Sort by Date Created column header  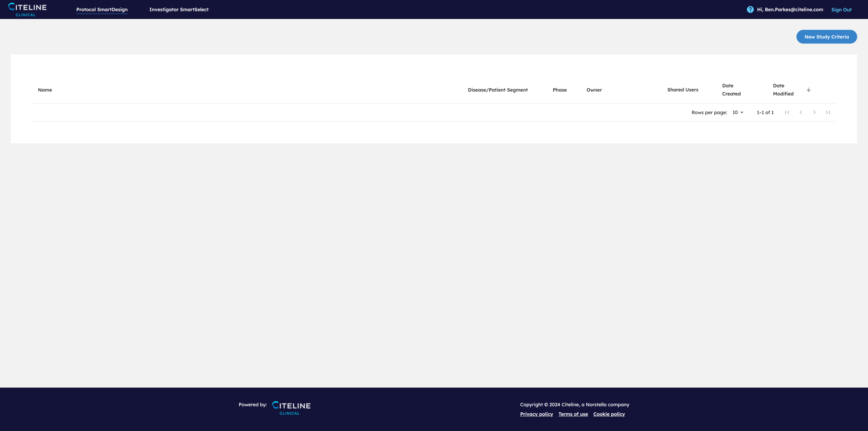click(731, 90)
